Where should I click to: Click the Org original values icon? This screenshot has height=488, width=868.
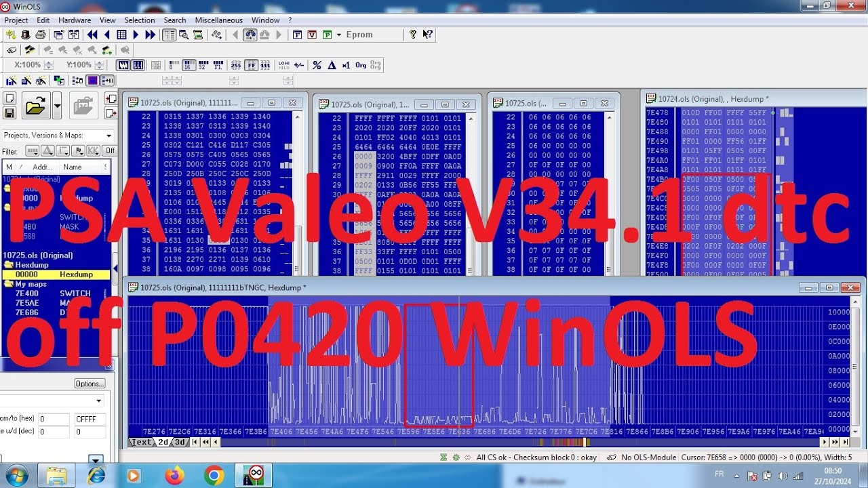361,65
